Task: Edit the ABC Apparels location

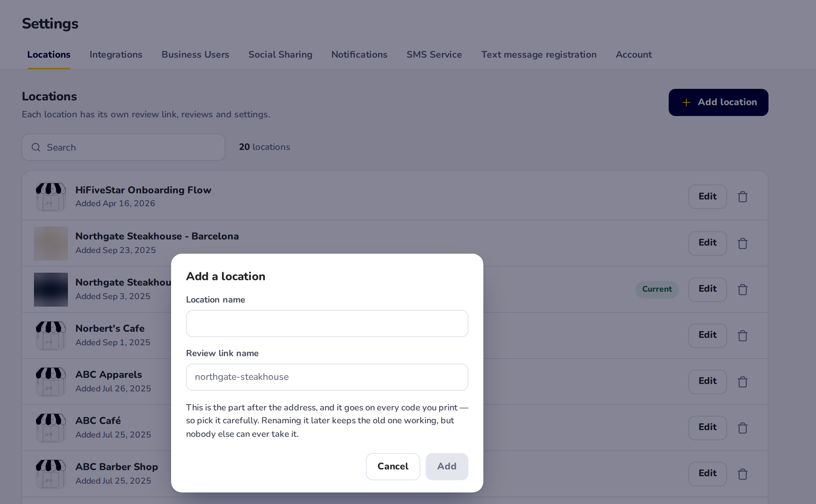Action: click(x=708, y=382)
